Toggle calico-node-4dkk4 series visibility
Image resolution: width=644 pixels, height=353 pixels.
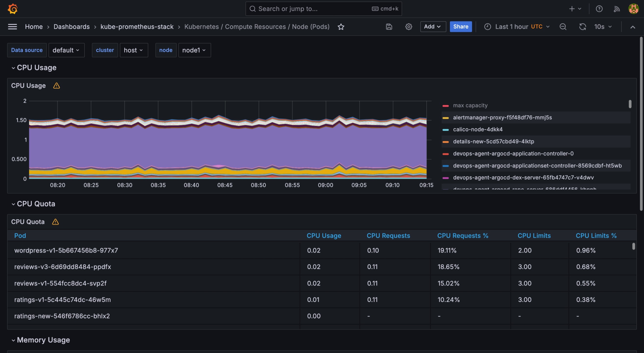coord(478,129)
